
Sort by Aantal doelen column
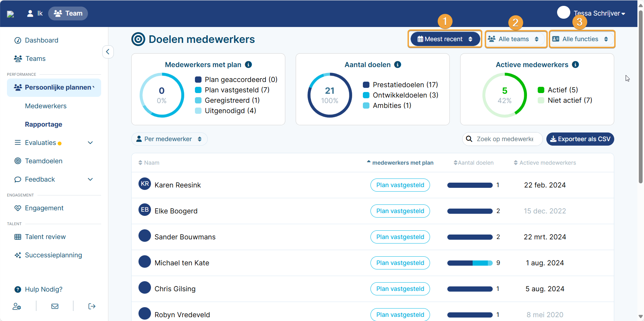pyautogui.click(x=474, y=163)
